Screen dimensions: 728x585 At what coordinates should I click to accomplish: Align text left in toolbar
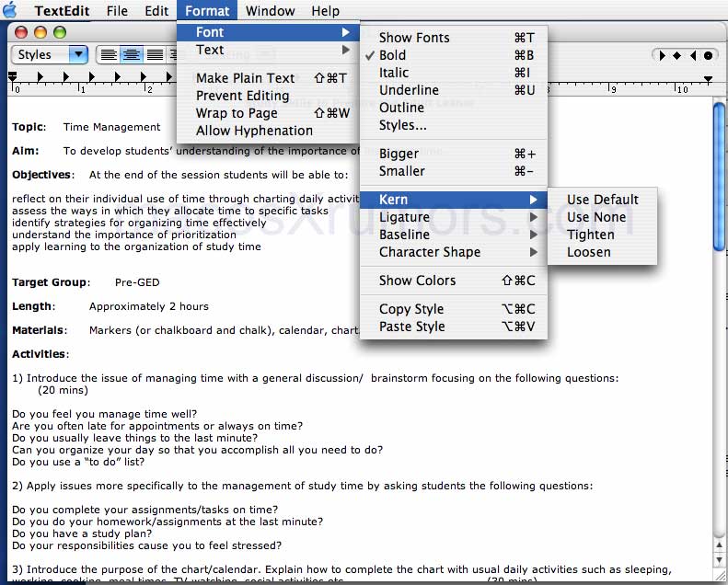click(109, 55)
